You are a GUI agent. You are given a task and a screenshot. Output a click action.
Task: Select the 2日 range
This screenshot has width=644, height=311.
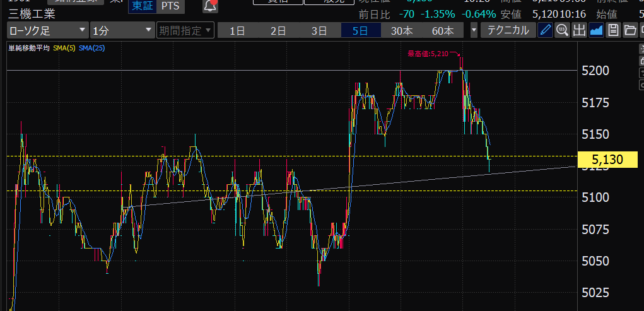point(278,30)
